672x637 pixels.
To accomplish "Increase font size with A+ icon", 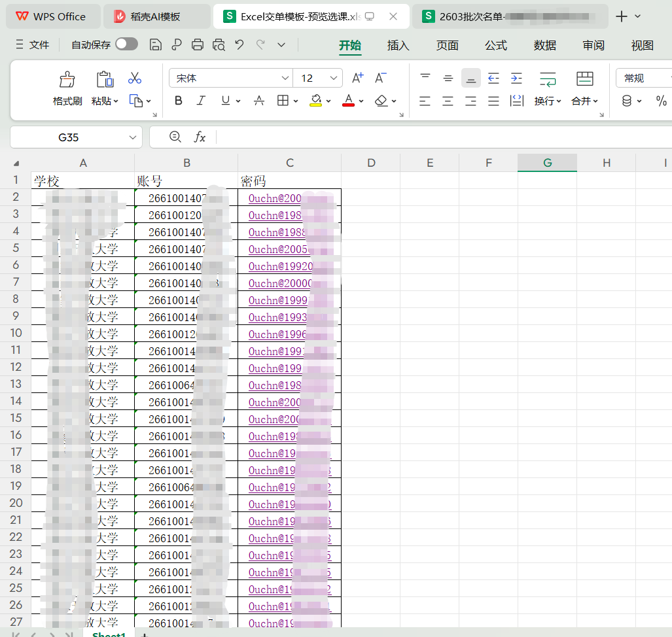I will pos(357,78).
